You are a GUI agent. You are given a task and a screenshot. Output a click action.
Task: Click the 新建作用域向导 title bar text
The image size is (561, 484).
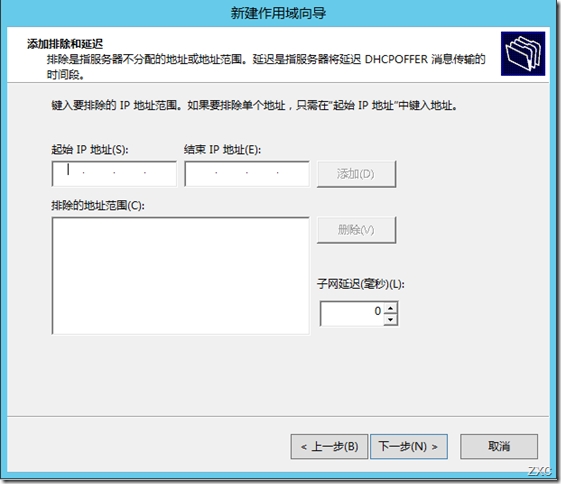click(x=278, y=13)
